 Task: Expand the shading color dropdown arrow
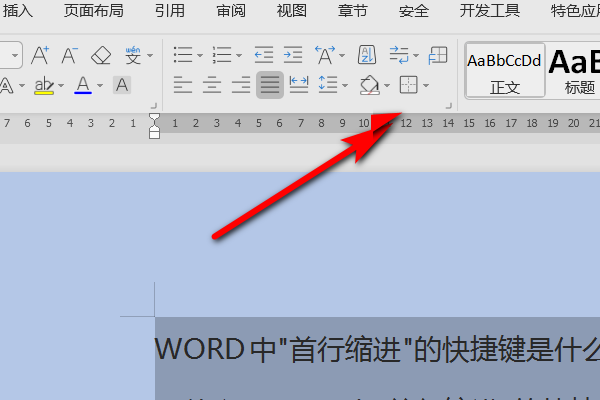click(x=387, y=85)
